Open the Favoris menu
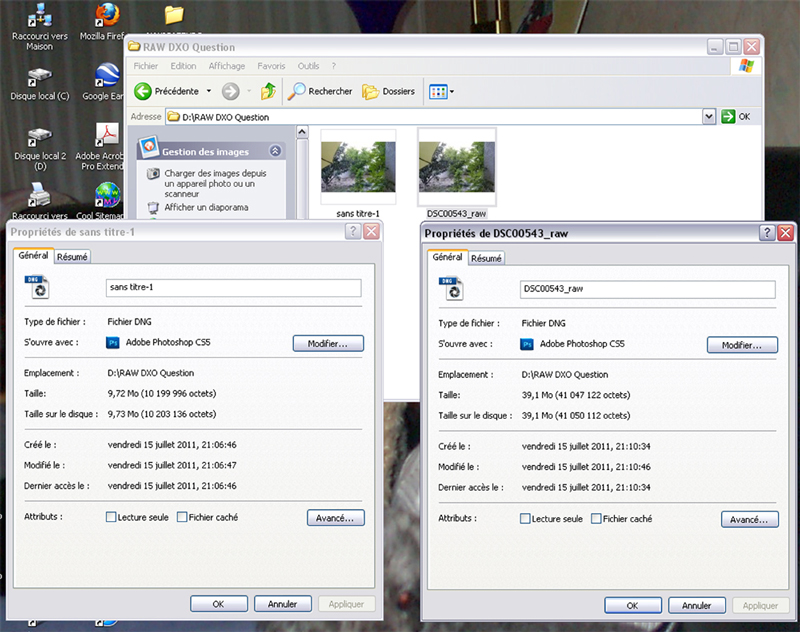 click(x=271, y=66)
